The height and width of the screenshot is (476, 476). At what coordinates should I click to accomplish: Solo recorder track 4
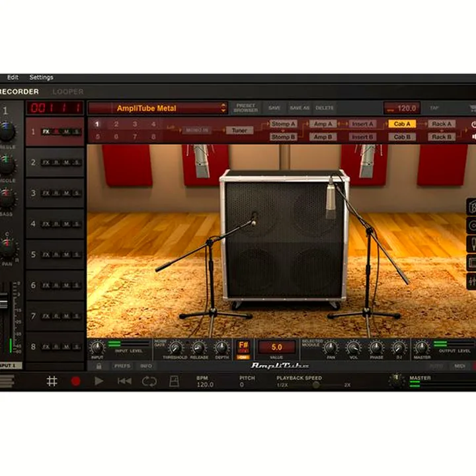click(77, 224)
